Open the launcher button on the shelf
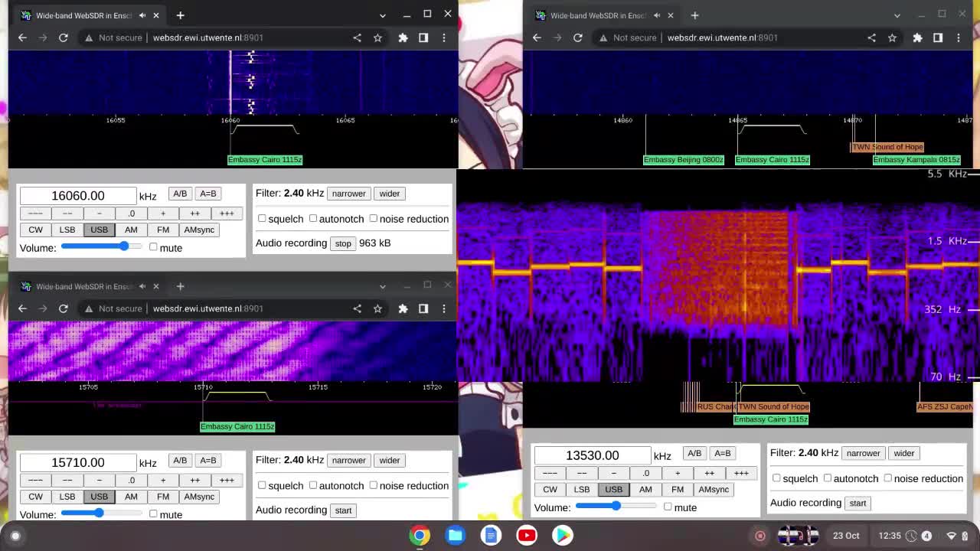980x551 pixels. [15, 536]
